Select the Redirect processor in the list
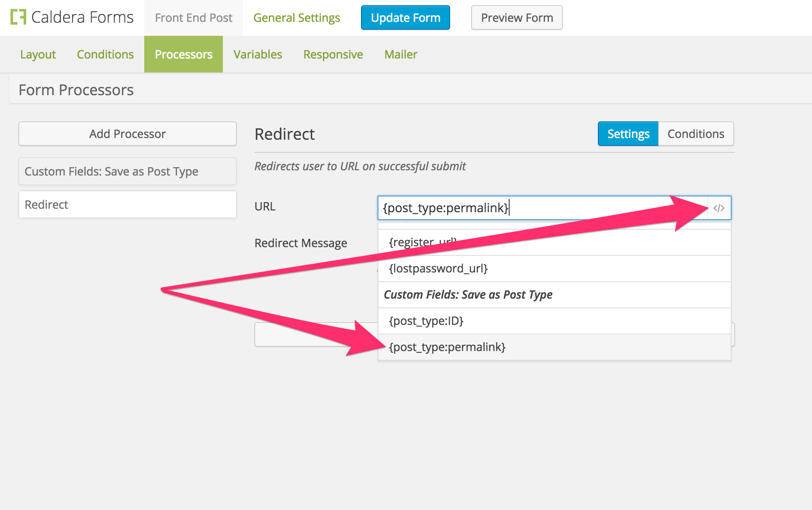The height and width of the screenshot is (510, 812). pyautogui.click(x=127, y=204)
